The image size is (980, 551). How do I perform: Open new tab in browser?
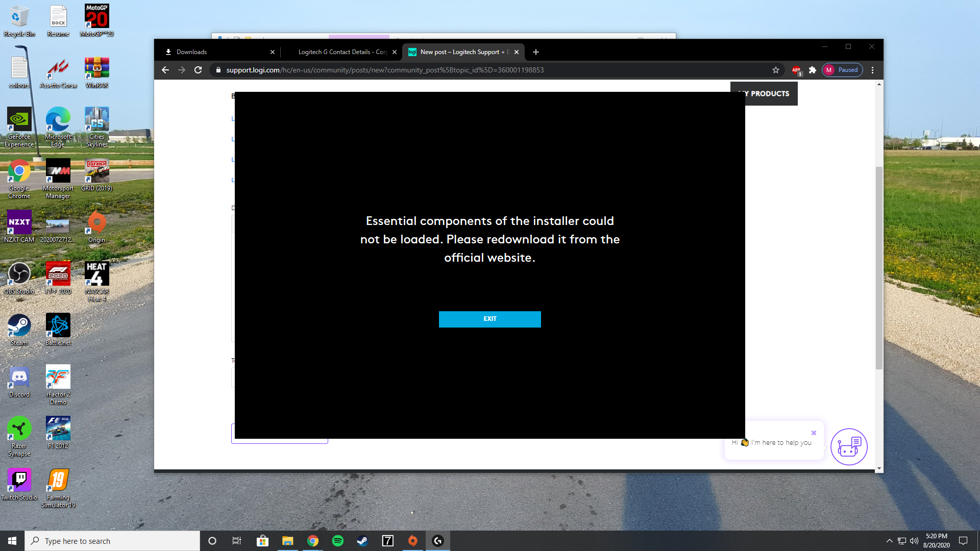point(536,52)
